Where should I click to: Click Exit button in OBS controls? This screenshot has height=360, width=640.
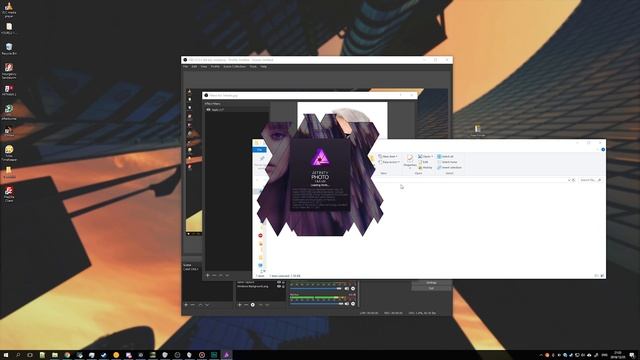(x=431, y=288)
